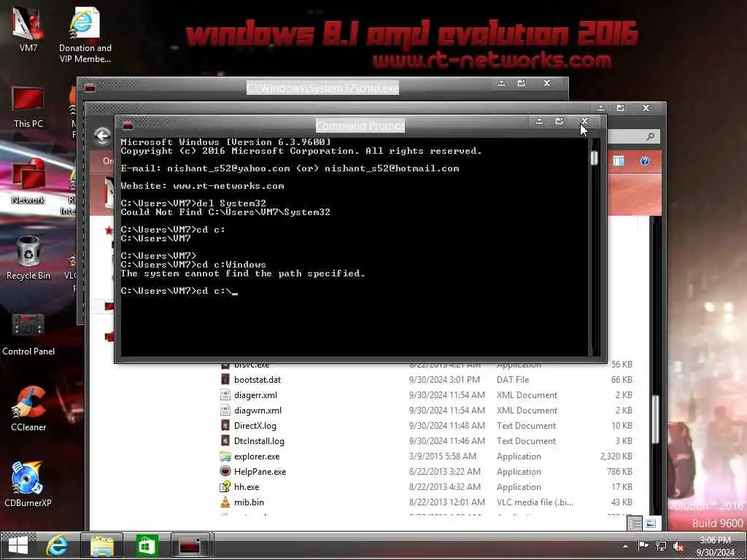Open the taskbar clock and date
747x560 pixels.
pyautogui.click(x=716, y=546)
